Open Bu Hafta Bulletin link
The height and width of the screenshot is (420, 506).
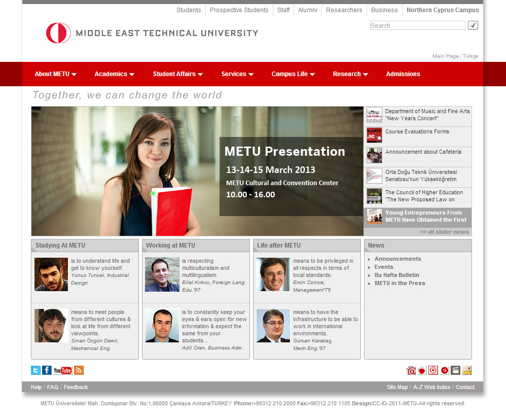point(397,275)
